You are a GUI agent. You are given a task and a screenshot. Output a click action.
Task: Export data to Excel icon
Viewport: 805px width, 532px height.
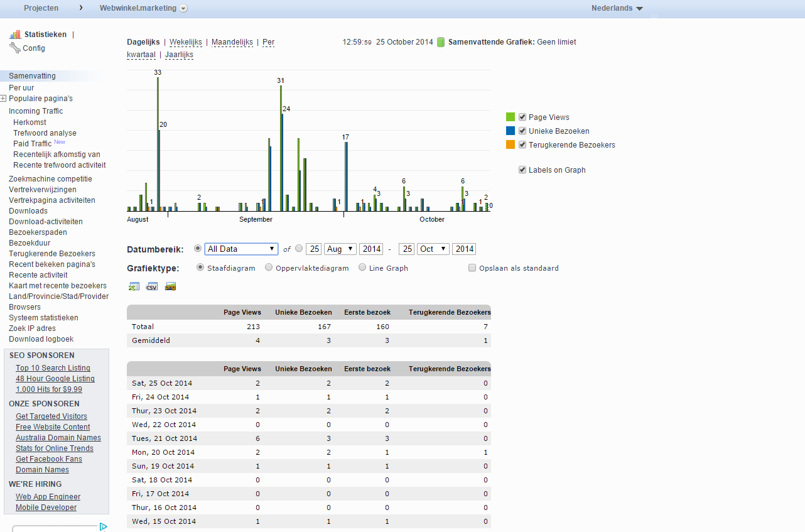[x=134, y=286]
